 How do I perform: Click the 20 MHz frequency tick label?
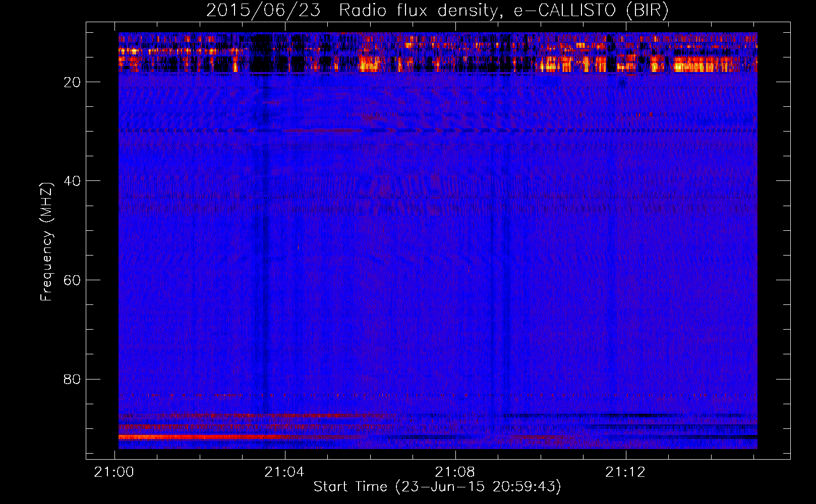[73, 82]
